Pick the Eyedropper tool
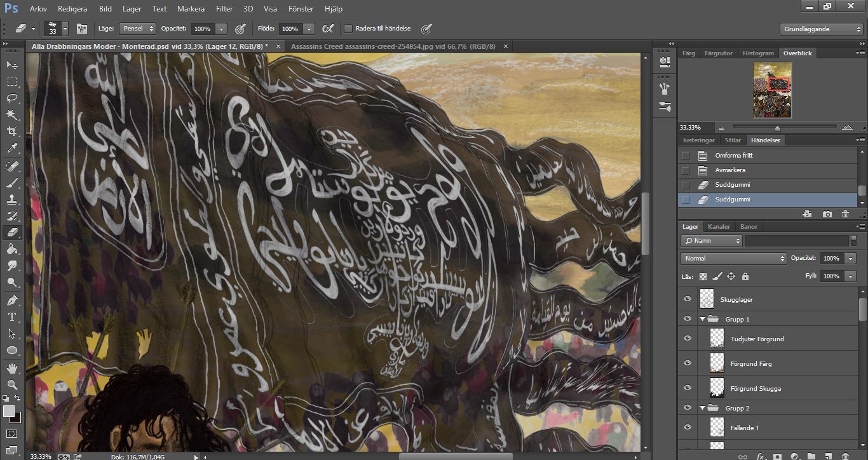 coord(12,148)
